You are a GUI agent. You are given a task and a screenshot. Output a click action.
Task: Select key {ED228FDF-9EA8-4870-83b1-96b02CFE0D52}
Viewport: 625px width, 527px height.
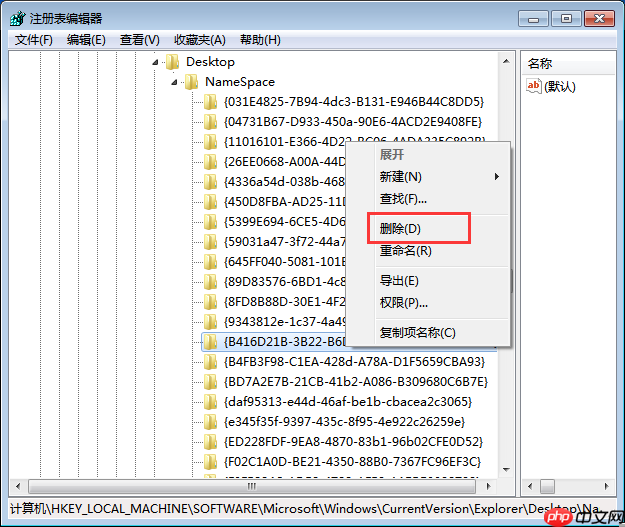(x=354, y=442)
